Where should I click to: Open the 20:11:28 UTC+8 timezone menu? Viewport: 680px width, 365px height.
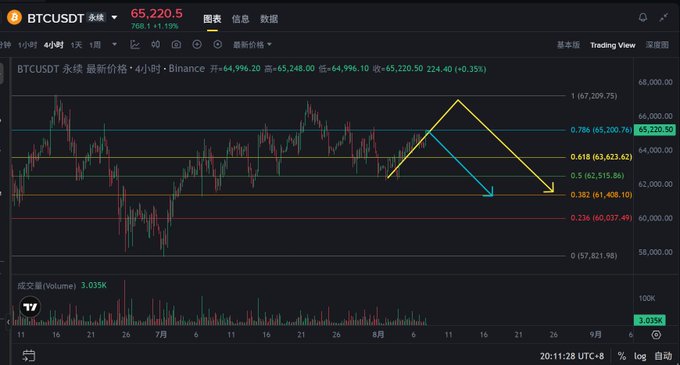click(x=572, y=356)
